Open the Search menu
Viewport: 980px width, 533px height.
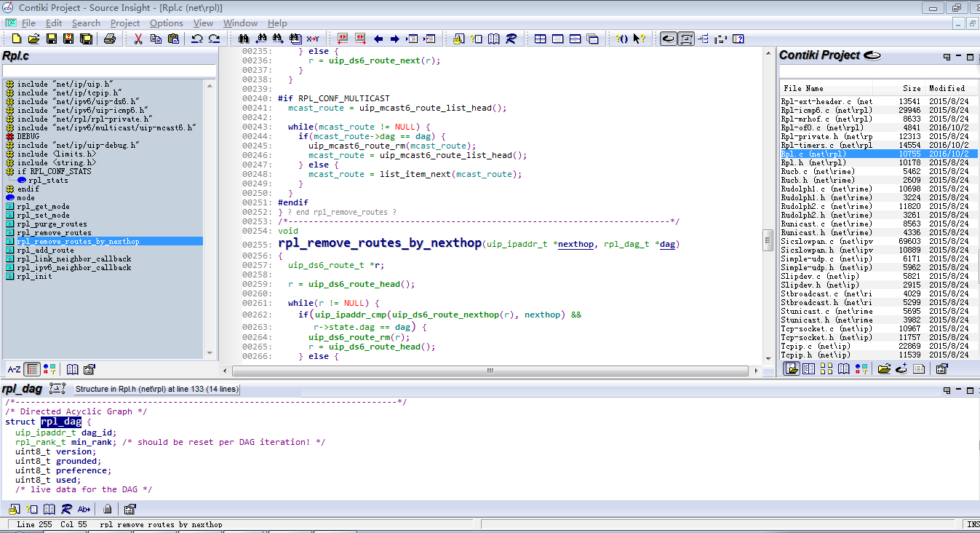point(86,23)
